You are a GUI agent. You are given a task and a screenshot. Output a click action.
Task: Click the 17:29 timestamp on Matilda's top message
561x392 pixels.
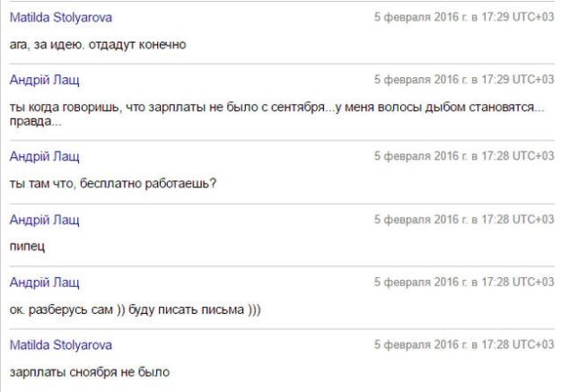point(464,19)
